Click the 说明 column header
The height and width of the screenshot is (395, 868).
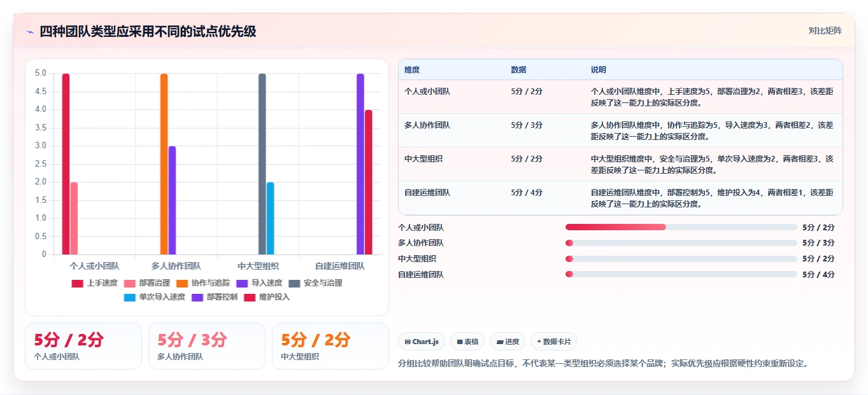click(x=599, y=70)
